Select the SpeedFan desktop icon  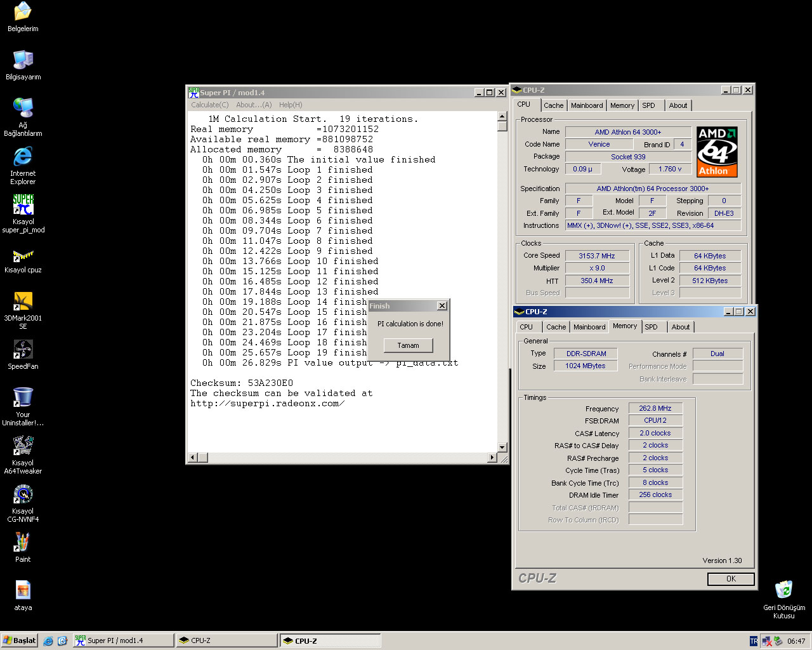tap(23, 349)
